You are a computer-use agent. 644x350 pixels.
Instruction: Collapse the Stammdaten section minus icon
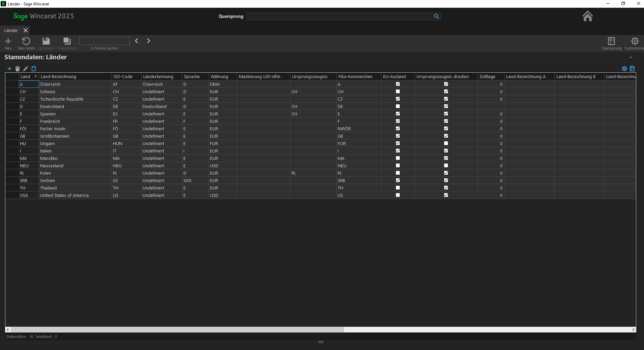(x=631, y=57)
